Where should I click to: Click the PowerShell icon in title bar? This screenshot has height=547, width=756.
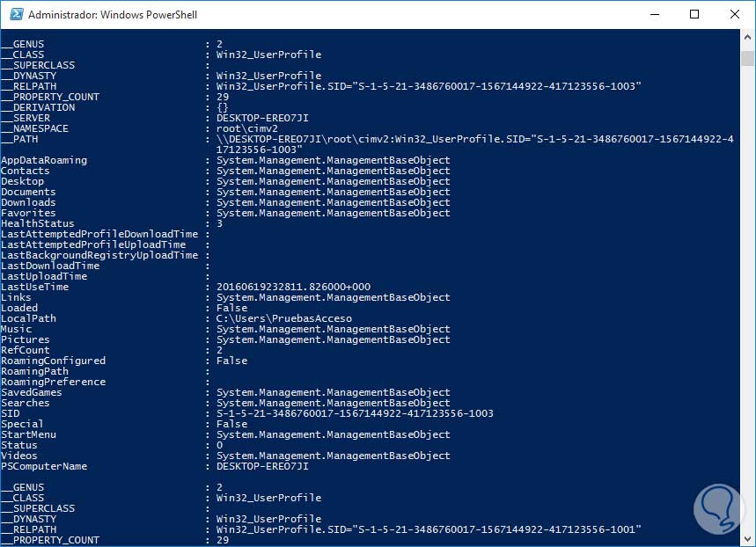click(14, 15)
